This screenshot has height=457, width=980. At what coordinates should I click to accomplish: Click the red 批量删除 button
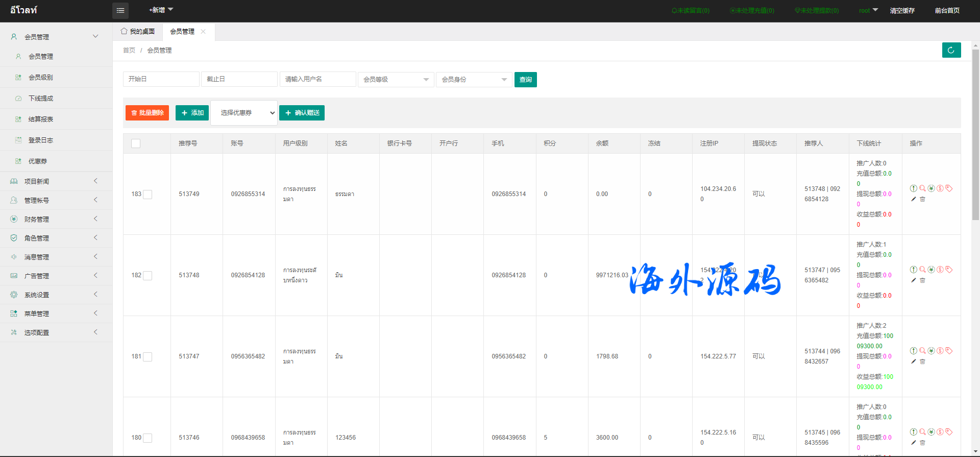[x=147, y=113]
